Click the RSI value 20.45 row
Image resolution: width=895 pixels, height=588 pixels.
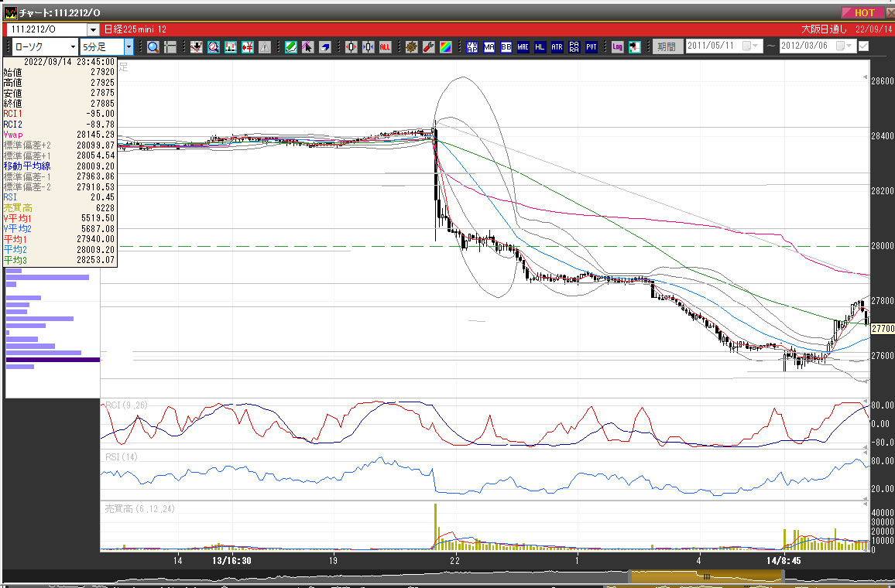[60, 197]
